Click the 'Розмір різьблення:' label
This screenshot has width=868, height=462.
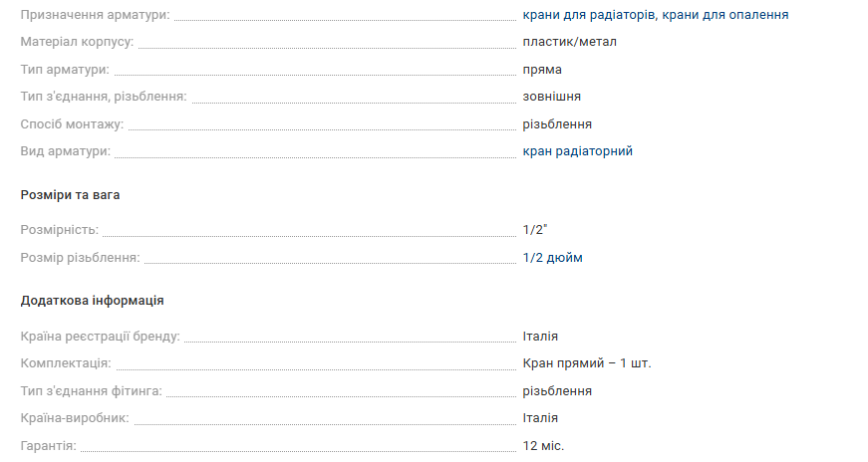81,258
